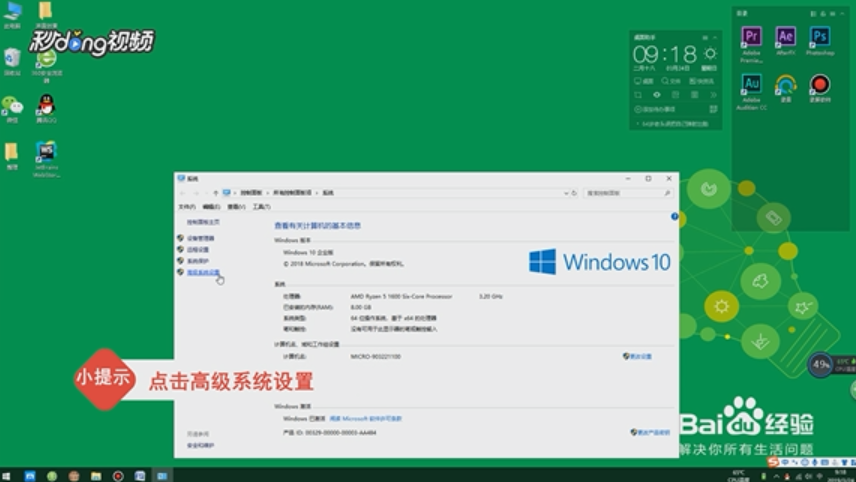Viewport: 856px width, 482px height.
Task: Collapse the desktop assistant clock widget
Action: pyautogui.click(x=715, y=37)
